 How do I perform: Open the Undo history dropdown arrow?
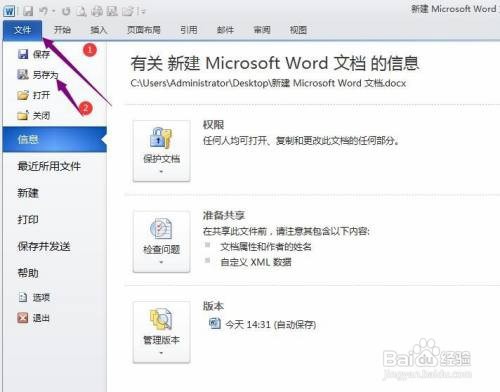click(53, 12)
